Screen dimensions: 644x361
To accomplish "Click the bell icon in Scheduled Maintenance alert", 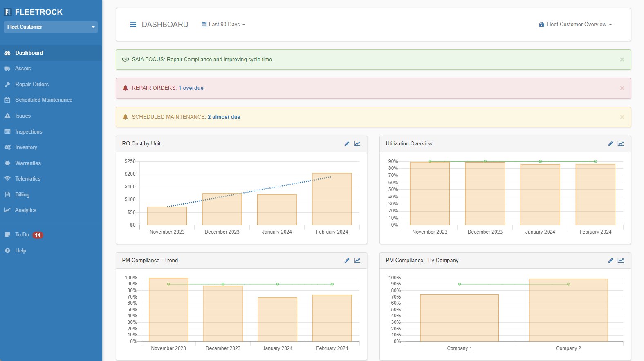I will [x=126, y=117].
